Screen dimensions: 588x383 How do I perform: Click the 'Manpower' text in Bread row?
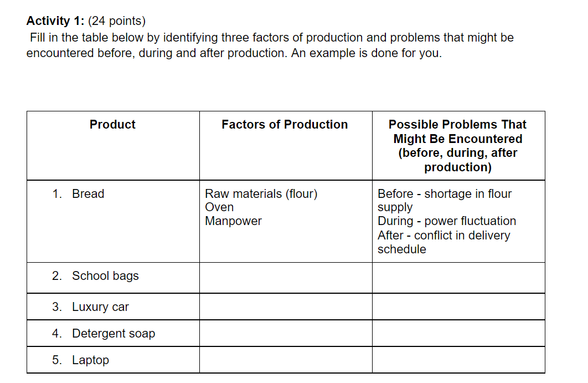[233, 221]
